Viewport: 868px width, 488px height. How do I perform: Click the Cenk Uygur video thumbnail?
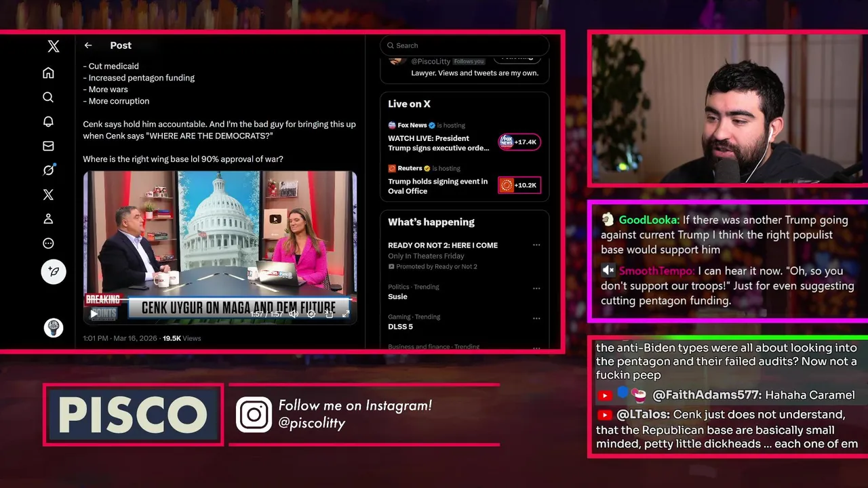click(220, 247)
